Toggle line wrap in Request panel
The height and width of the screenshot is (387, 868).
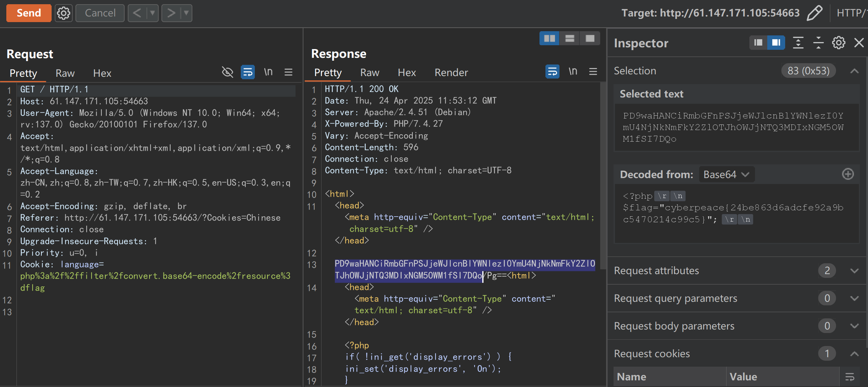point(248,72)
